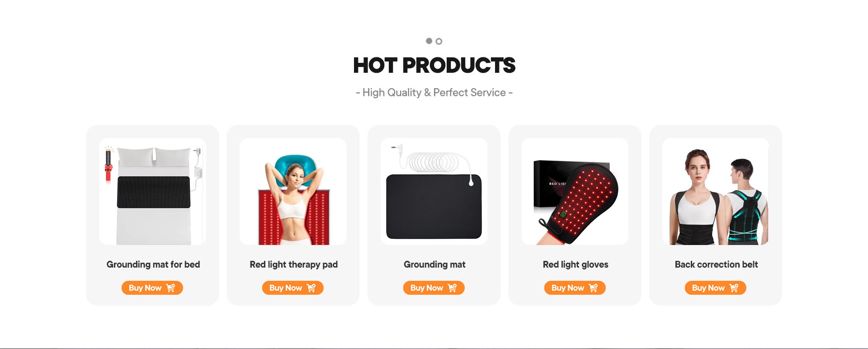Click cart icon on Grounding mat for bed button
Screen dimensions: 868x349
point(171,288)
